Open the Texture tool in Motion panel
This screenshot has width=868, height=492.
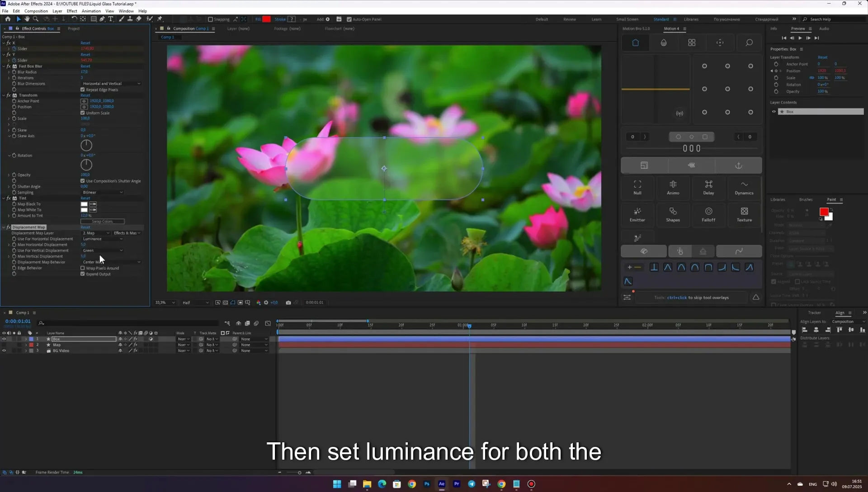[744, 214]
